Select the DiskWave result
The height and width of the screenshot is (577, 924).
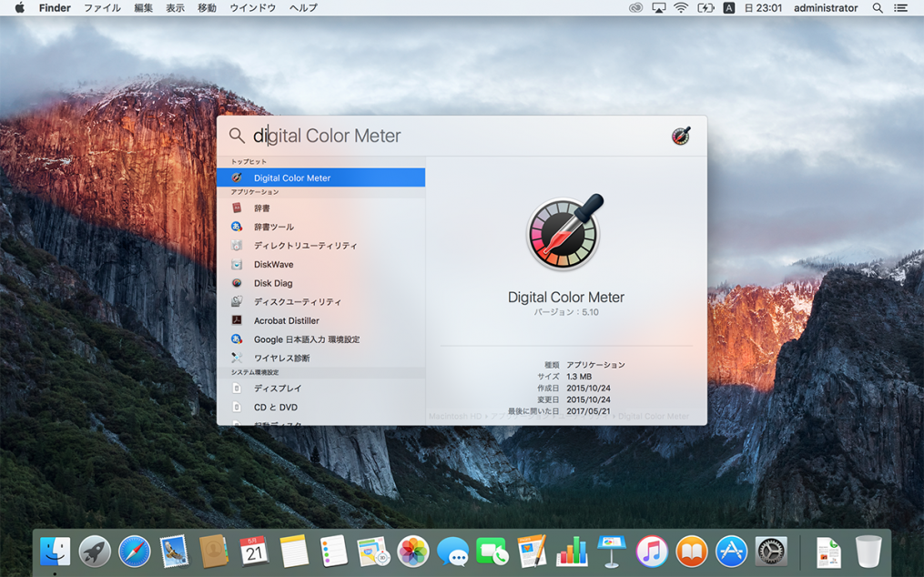click(x=321, y=265)
